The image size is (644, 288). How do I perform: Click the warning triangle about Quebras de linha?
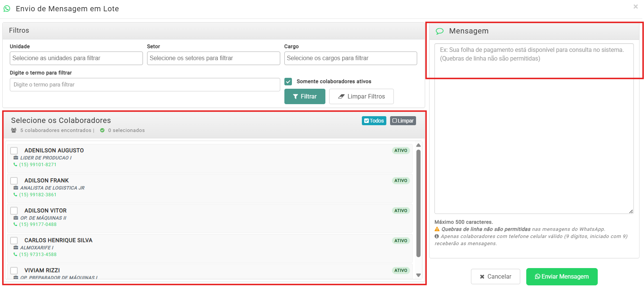click(437, 229)
